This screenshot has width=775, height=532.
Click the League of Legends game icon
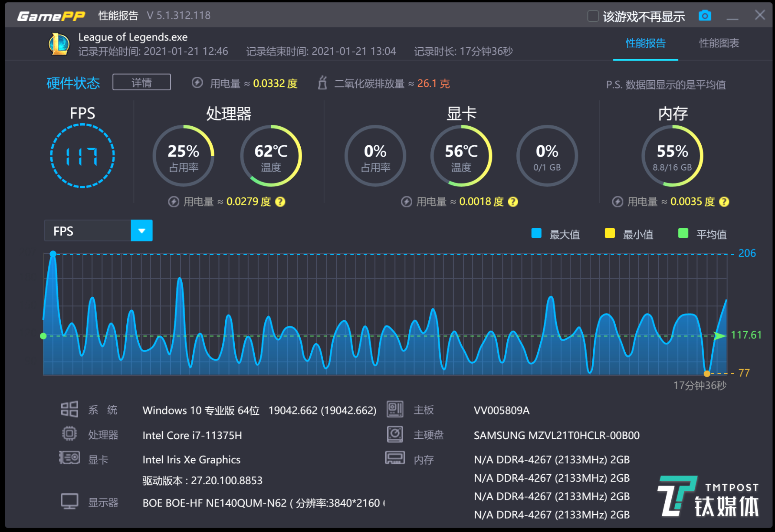click(59, 44)
